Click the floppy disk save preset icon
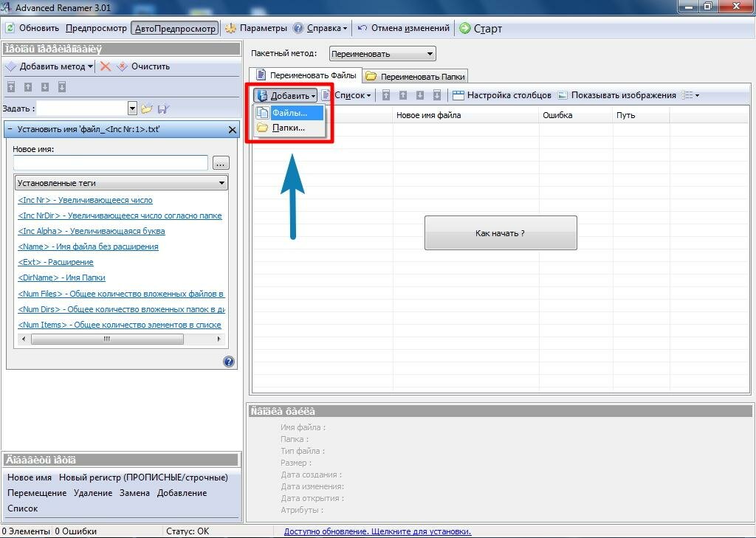This screenshot has width=756, height=538. pos(163,108)
